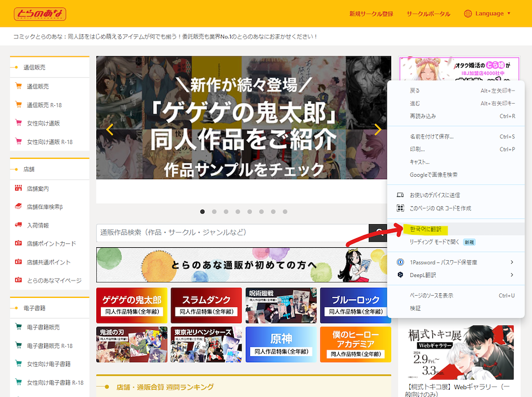Show previous banner slide with left arrow
The width and height of the screenshot is (532, 397).
click(110, 130)
